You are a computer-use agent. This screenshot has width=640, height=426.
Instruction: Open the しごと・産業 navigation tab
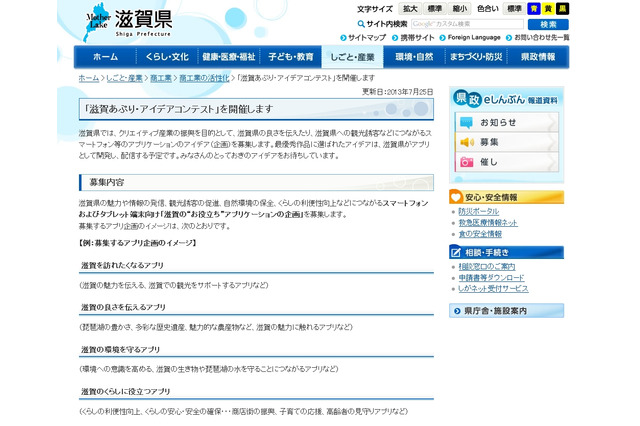pyautogui.click(x=352, y=57)
